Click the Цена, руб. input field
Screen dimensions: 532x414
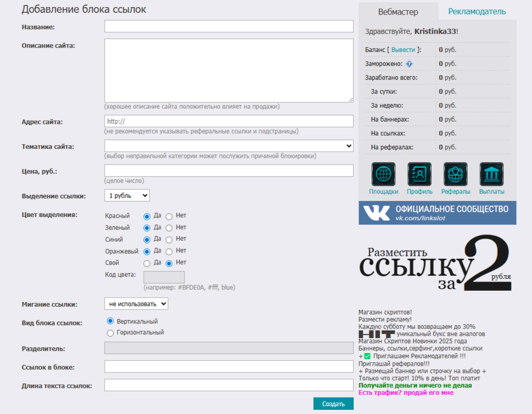click(229, 171)
